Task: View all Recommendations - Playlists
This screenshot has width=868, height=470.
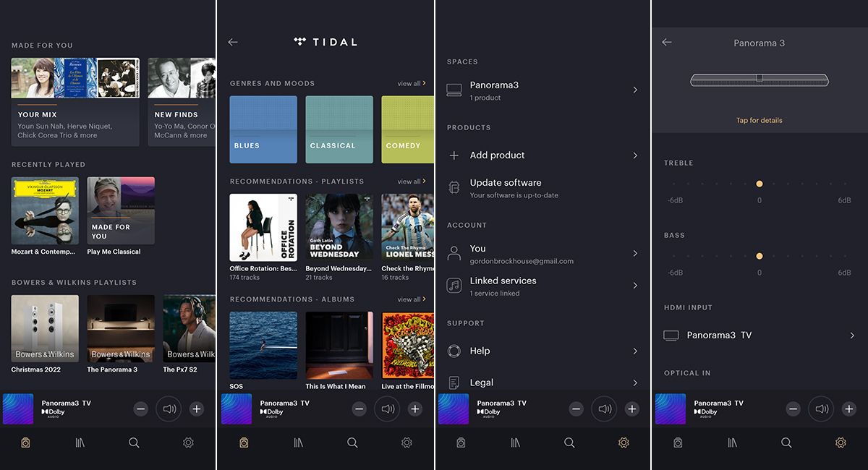Action: point(412,181)
